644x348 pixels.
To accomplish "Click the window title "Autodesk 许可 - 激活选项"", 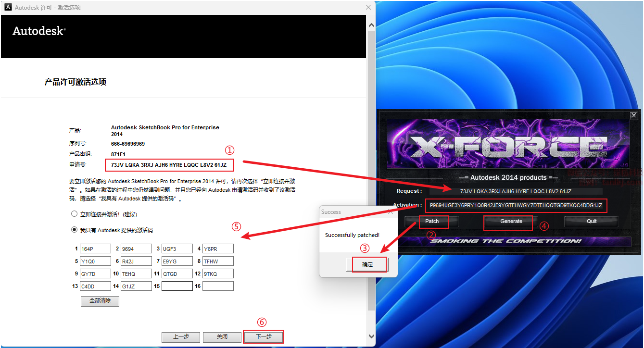I will (x=48, y=8).
